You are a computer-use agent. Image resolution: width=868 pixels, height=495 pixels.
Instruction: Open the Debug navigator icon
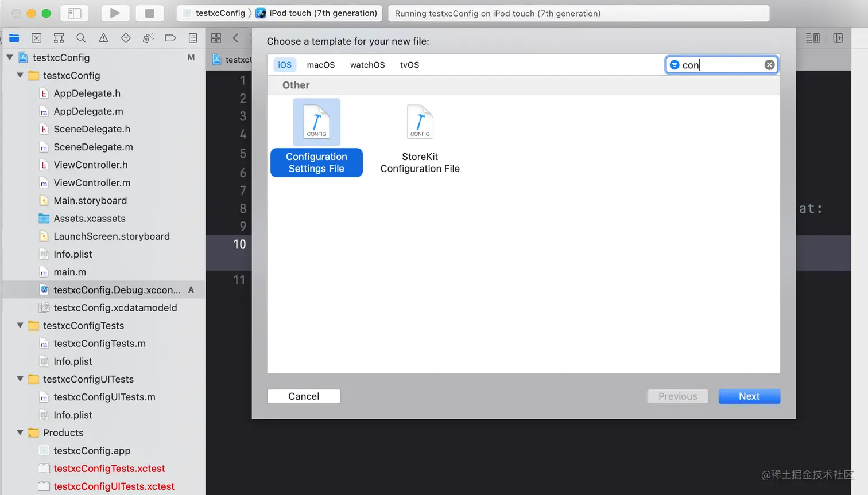[148, 38]
